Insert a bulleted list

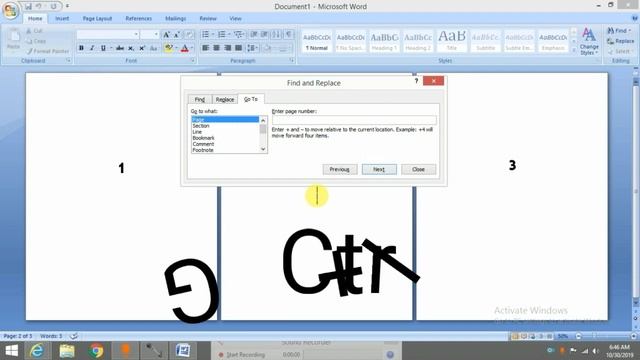[x=205, y=35]
